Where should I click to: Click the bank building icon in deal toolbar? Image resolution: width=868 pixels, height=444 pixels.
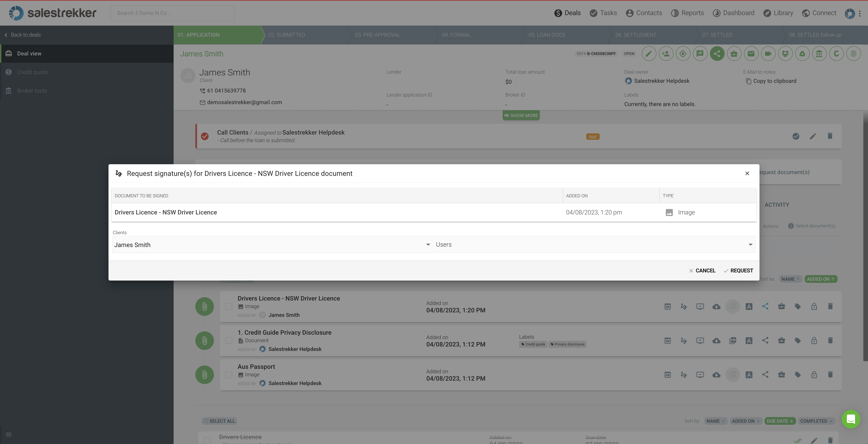click(x=819, y=54)
